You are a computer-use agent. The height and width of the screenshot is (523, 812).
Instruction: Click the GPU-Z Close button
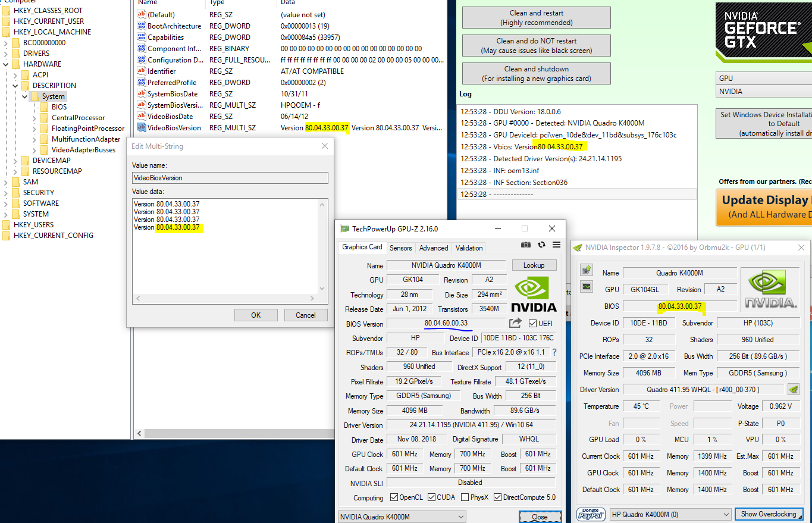[540, 516]
